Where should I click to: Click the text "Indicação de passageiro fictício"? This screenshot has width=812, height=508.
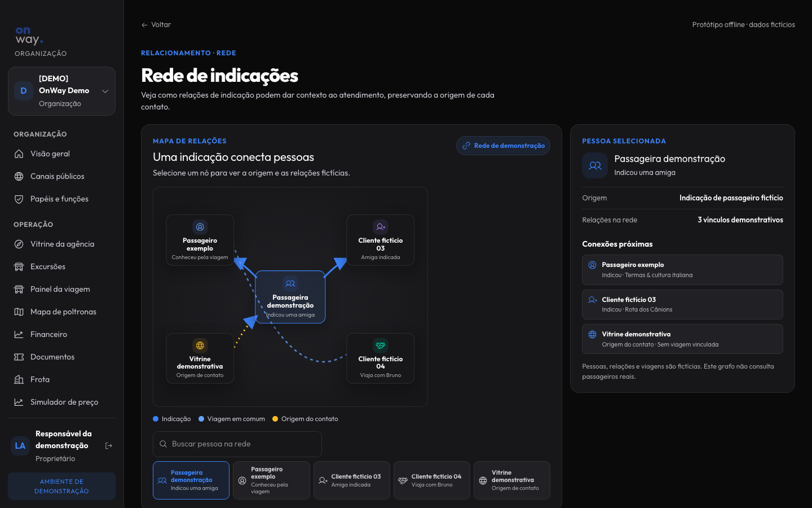pyautogui.click(x=731, y=198)
